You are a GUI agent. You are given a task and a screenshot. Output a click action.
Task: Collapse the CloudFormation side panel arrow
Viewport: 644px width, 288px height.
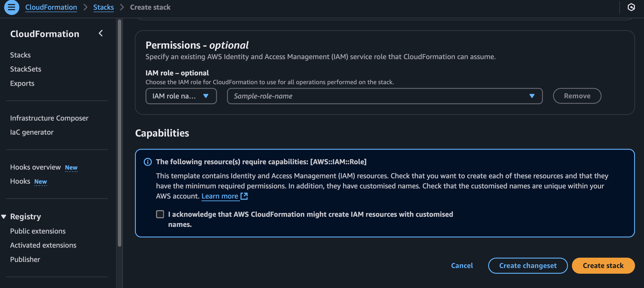(101, 33)
